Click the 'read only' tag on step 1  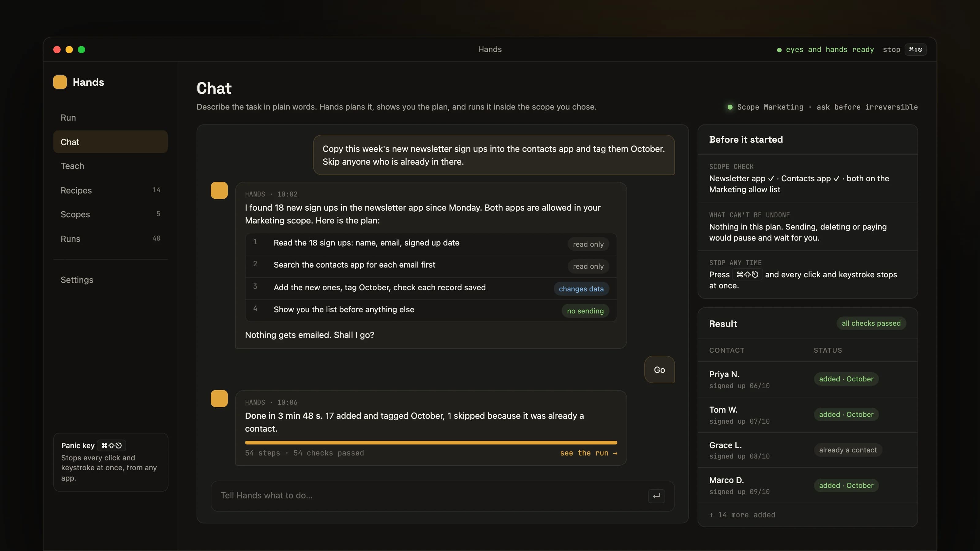click(588, 244)
